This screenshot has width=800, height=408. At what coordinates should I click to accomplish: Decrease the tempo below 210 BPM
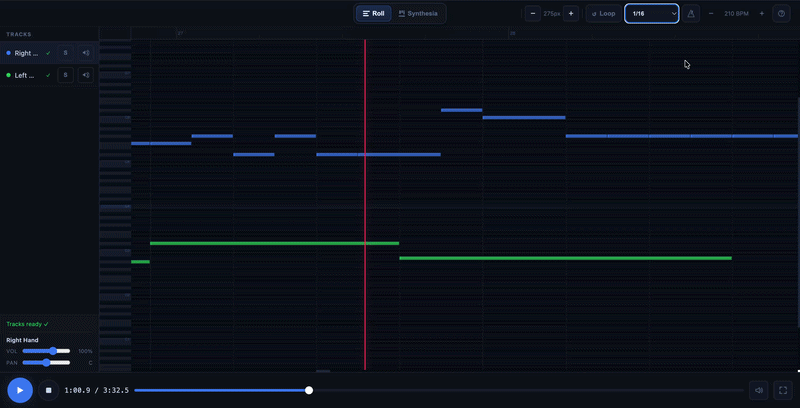[711, 14]
